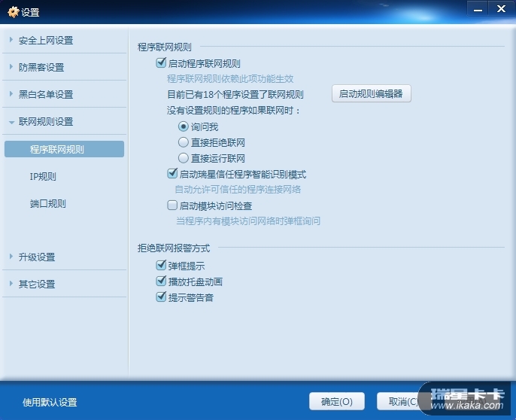This screenshot has height=420, width=516.
Task: Select the 询问我 radio option
Action: pyautogui.click(x=183, y=126)
